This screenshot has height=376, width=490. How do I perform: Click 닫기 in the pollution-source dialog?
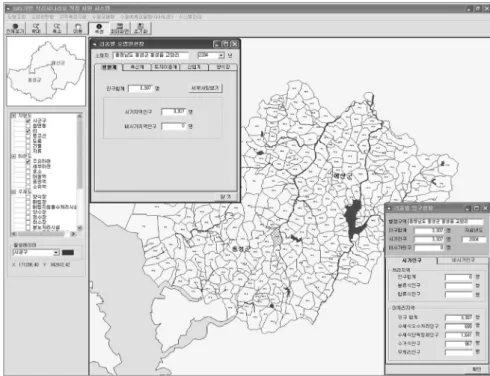226,197
